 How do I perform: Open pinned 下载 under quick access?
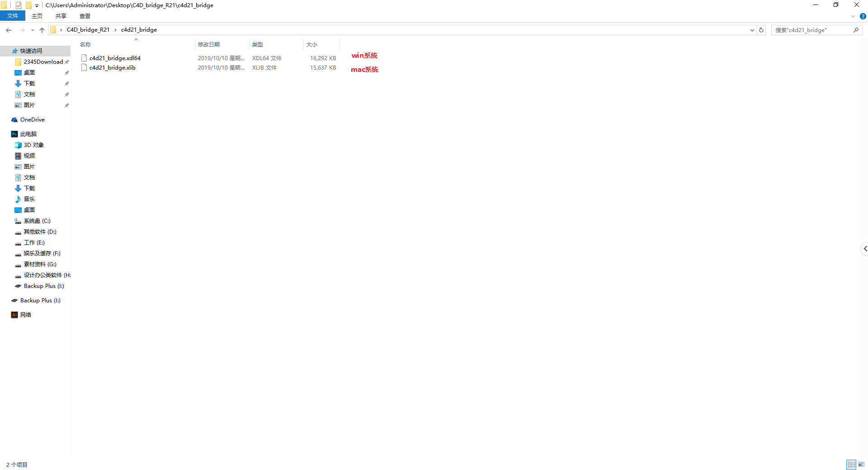tap(29, 84)
